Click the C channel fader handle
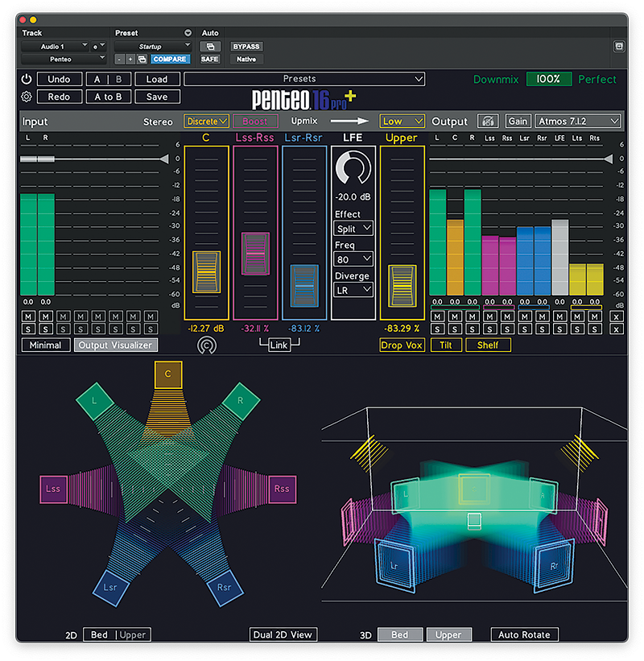Viewport: 644px width, 661px height. pyautogui.click(x=207, y=272)
